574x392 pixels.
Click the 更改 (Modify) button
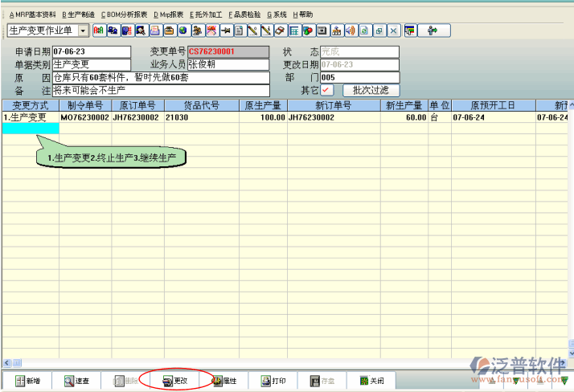[x=175, y=381]
